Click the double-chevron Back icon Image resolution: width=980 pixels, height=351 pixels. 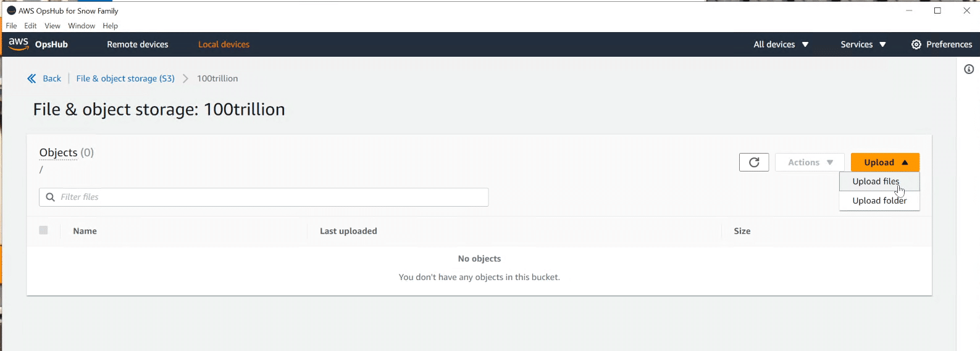click(31, 78)
